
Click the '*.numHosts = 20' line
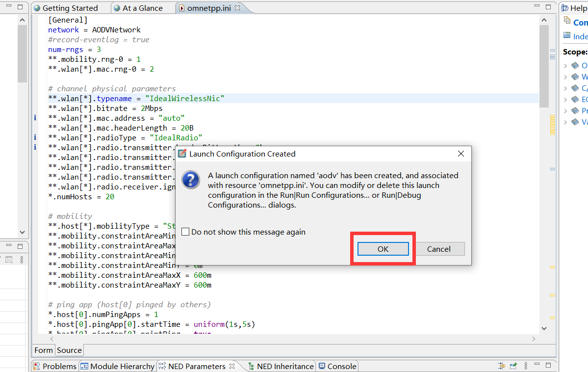pyautogui.click(x=81, y=196)
